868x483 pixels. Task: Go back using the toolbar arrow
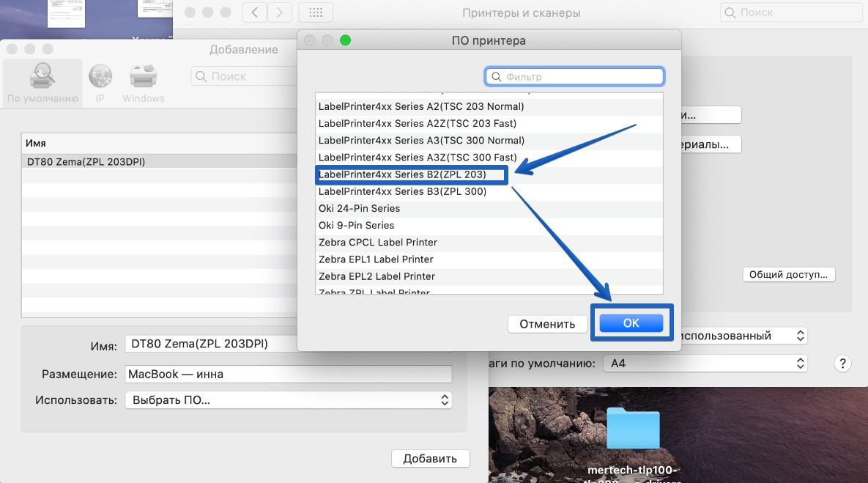(254, 12)
